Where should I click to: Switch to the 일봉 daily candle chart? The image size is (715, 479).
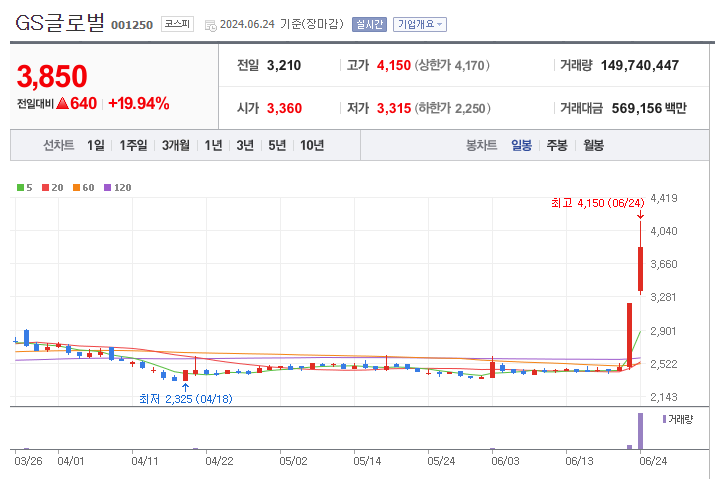tap(521, 145)
